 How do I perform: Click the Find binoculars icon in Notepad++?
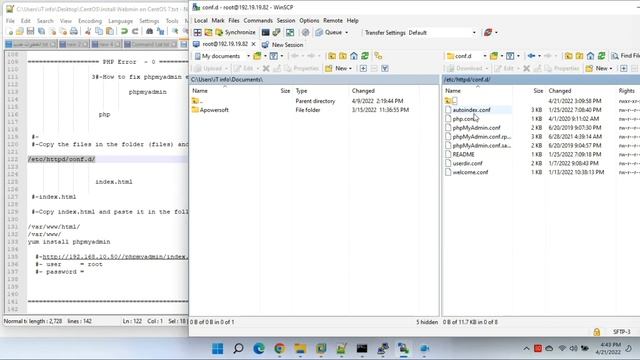click(x=149, y=31)
